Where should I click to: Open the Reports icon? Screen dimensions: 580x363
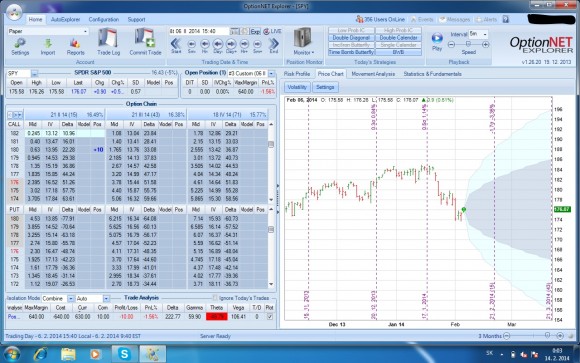point(75,44)
